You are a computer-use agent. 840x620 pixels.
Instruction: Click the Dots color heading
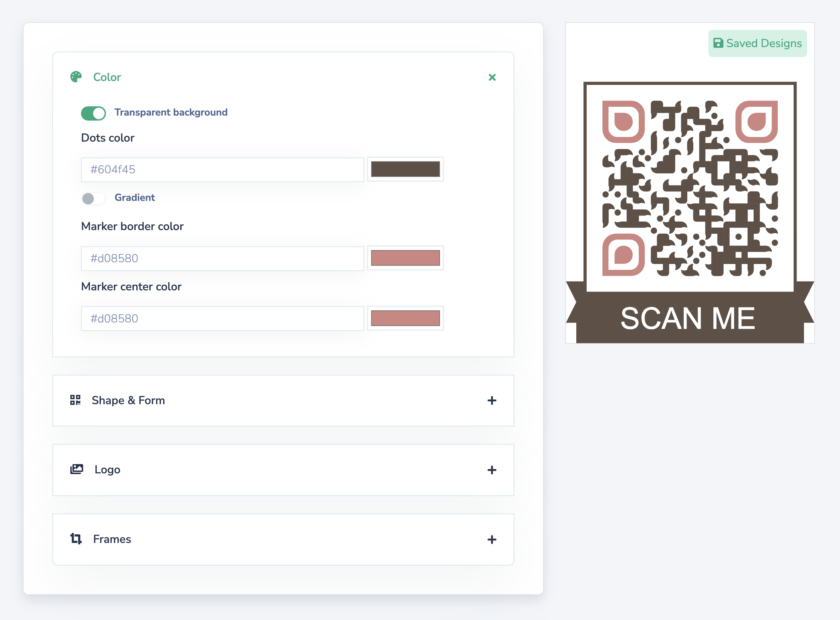pos(108,138)
